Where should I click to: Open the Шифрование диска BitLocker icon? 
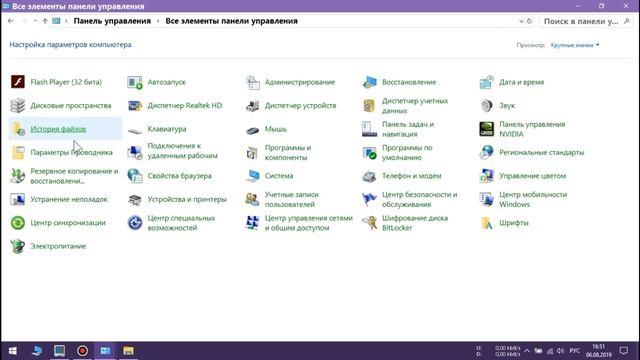369,223
